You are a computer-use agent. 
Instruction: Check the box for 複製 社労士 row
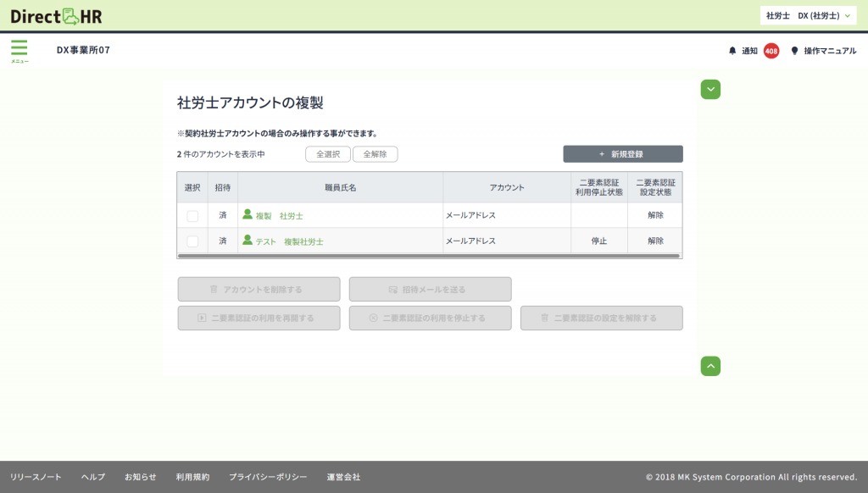(192, 216)
